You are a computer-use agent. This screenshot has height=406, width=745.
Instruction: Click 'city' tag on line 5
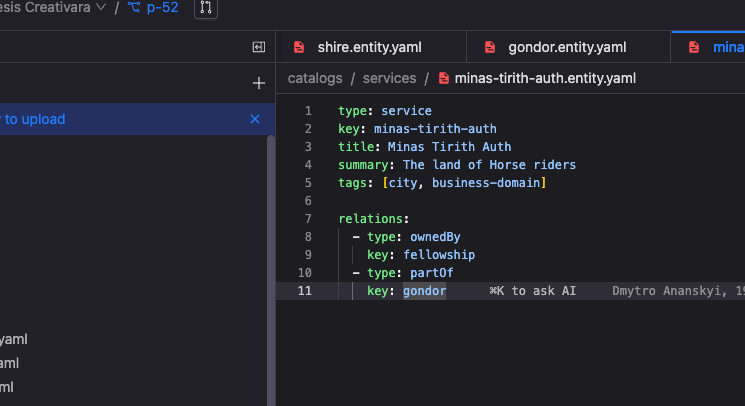(x=403, y=183)
